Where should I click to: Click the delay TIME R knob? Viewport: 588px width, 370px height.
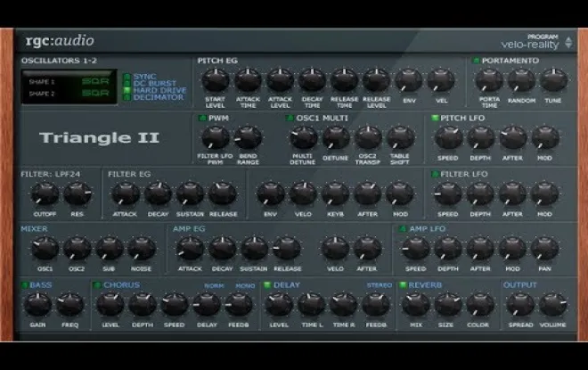344,304
